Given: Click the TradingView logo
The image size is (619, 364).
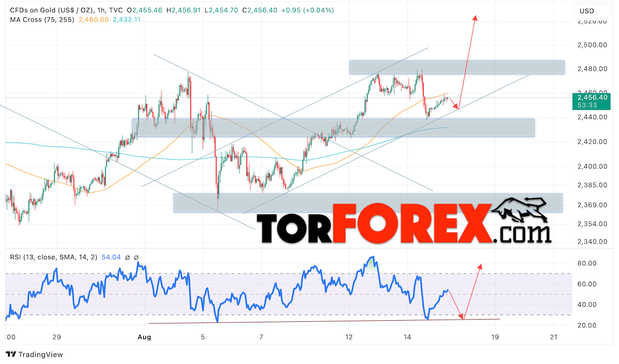Looking at the screenshot, I should point(11,355).
